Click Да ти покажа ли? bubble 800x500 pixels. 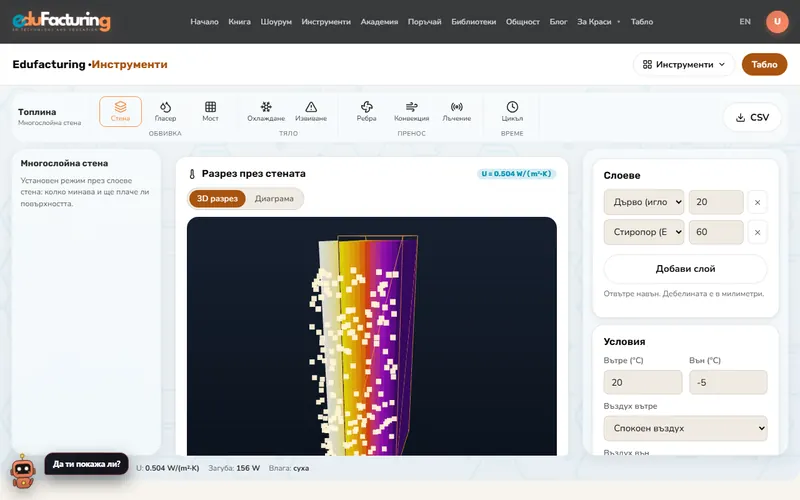point(86,464)
